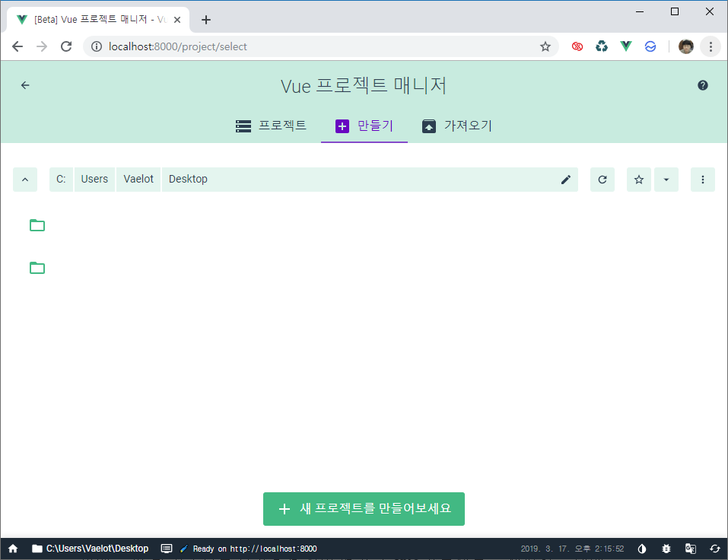Open the bug report icon in the status bar

tap(666, 548)
